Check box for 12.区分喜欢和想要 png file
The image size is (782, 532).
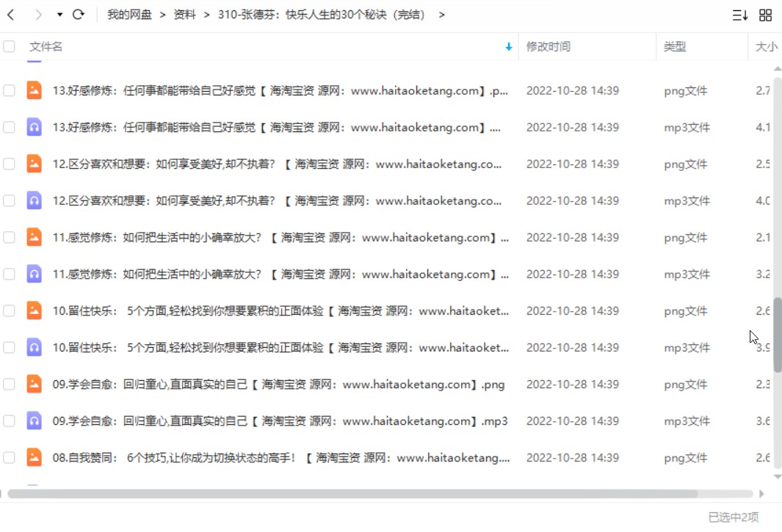click(x=9, y=164)
